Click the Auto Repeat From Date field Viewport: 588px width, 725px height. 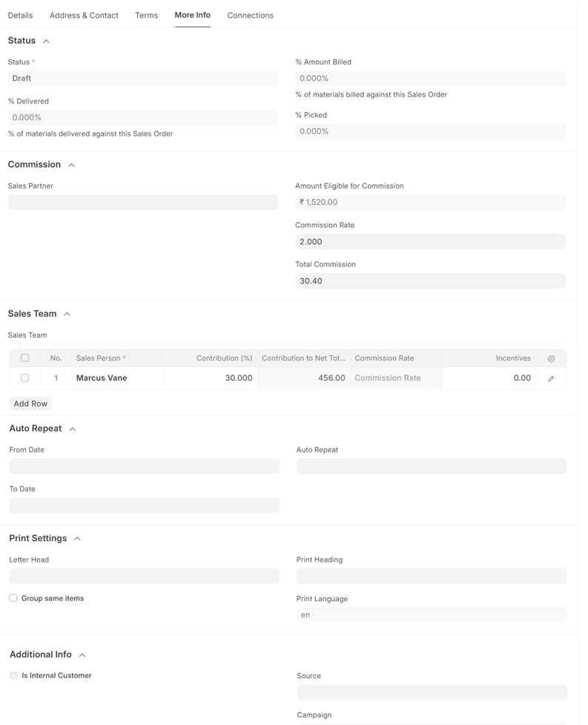144,466
